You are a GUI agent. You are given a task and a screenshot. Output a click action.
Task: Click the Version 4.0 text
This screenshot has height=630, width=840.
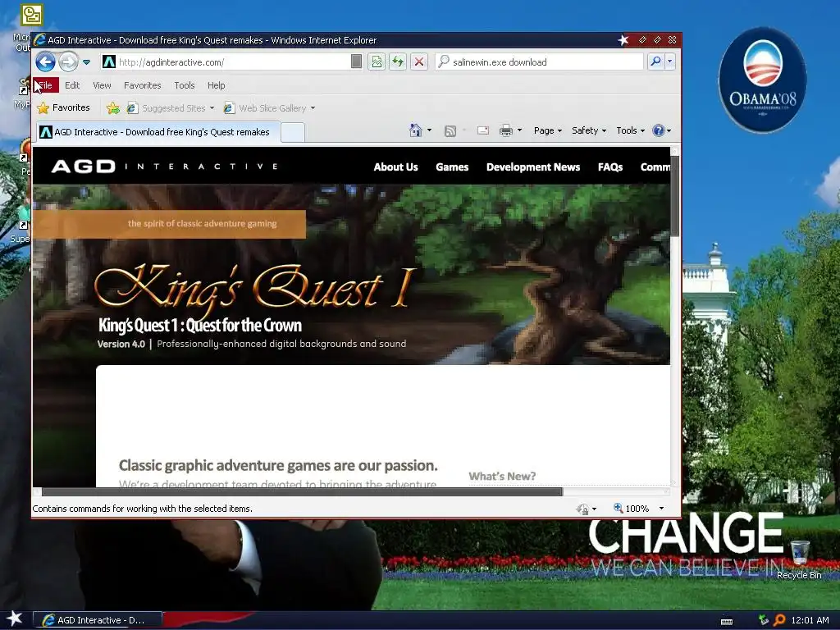pyautogui.click(x=121, y=344)
